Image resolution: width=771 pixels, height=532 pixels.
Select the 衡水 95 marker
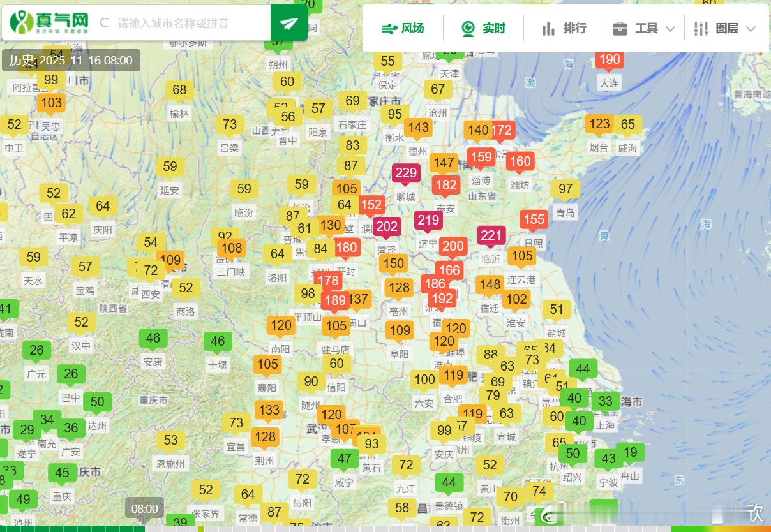click(x=395, y=115)
